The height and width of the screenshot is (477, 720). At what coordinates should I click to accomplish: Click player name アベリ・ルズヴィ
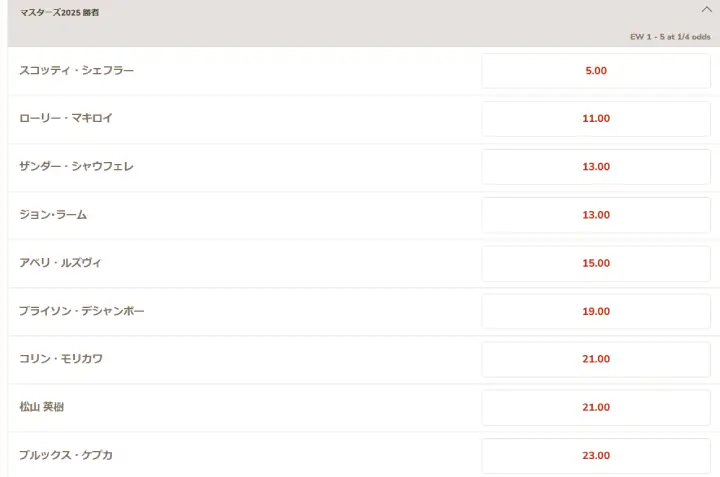coord(60,263)
